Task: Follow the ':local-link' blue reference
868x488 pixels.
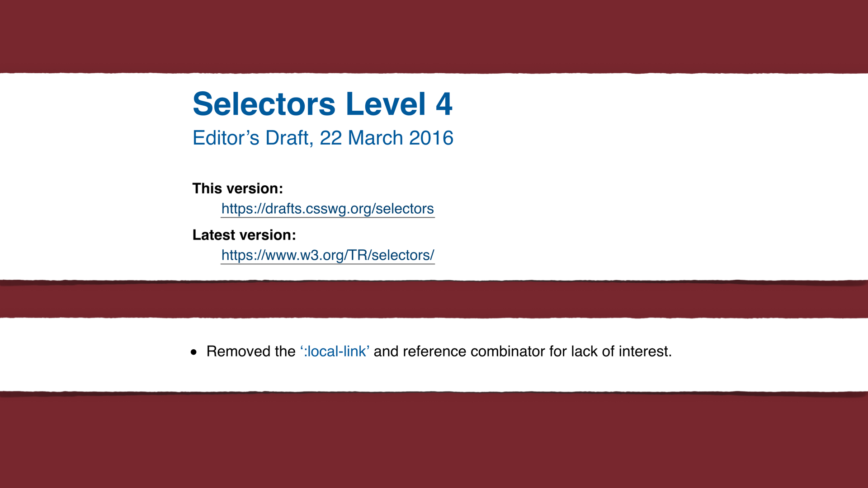Action: coord(335,351)
